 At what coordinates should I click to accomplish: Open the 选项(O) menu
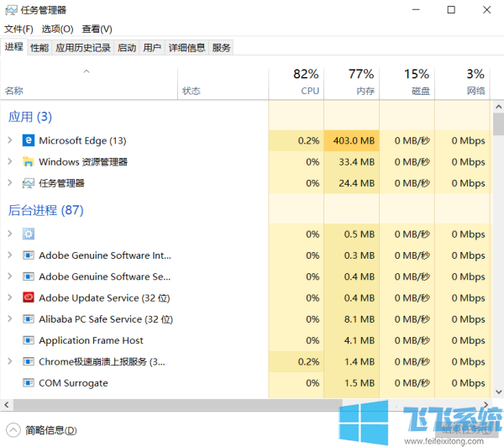coord(57,29)
